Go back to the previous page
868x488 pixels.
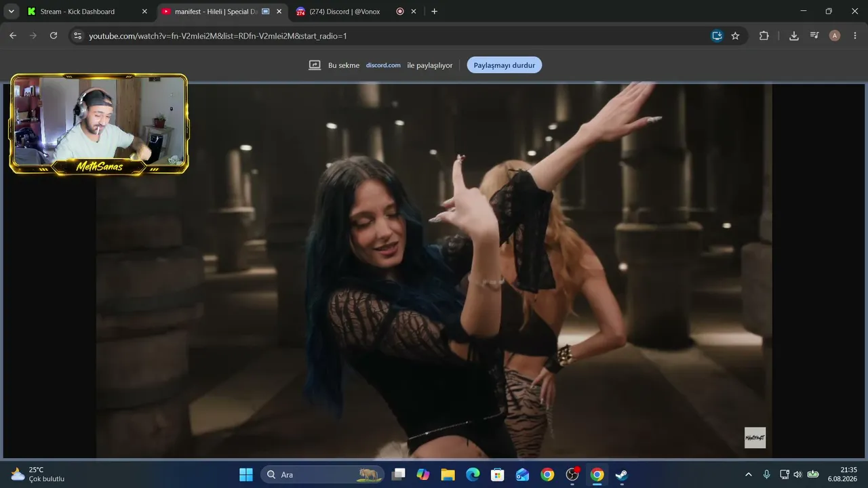coord(13,36)
